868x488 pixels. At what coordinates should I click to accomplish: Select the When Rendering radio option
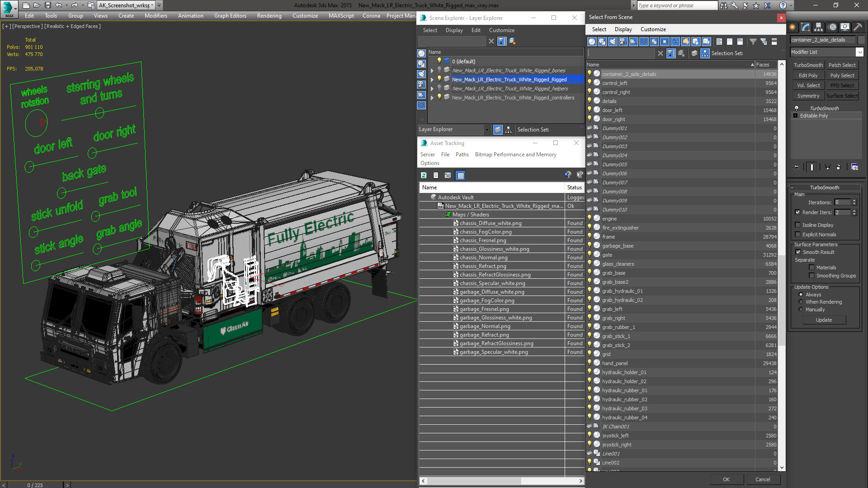tap(801, 302)
